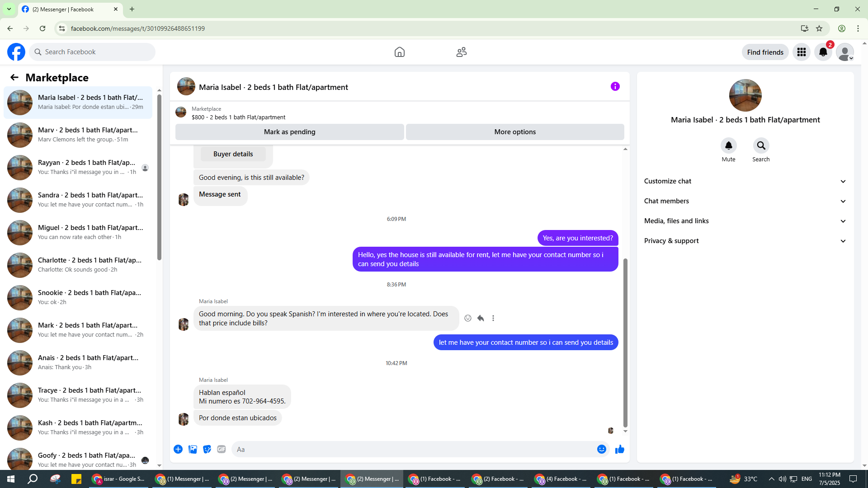Bookmark this tab with star icon
868x488 pixels.
(x=819, y=28)
